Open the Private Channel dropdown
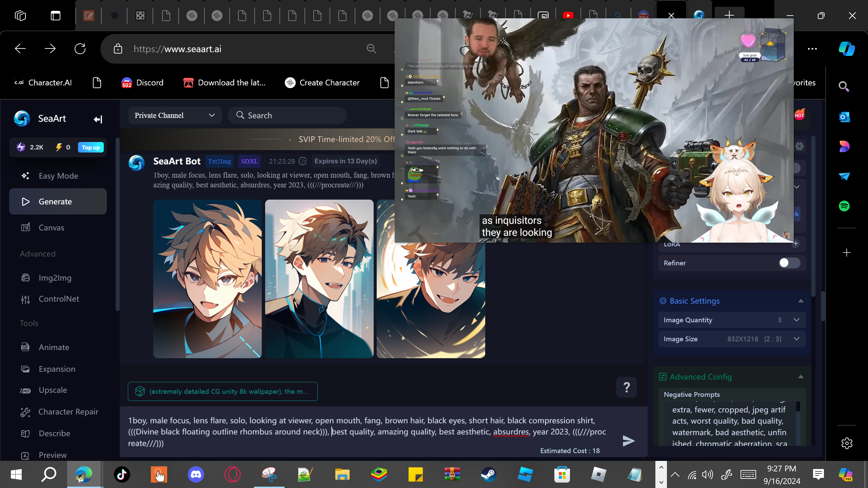 pyautogui.click(x=175, y=116)
